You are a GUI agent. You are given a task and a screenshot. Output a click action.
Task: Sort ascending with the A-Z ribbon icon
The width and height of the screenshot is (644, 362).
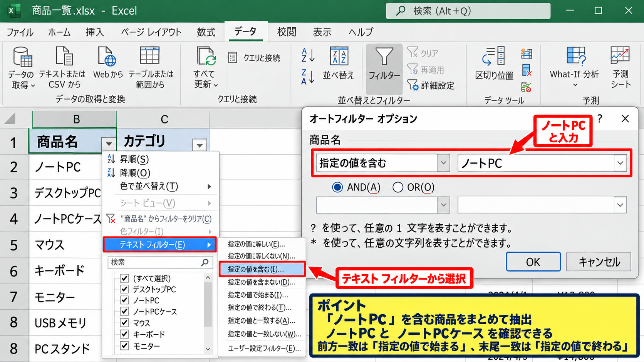(x=308, y=55)
